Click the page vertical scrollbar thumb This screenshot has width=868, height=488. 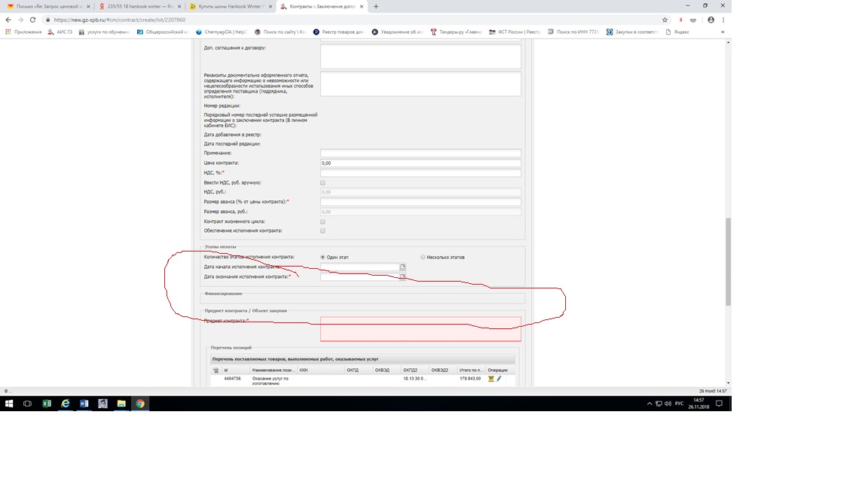pos(728,262)
